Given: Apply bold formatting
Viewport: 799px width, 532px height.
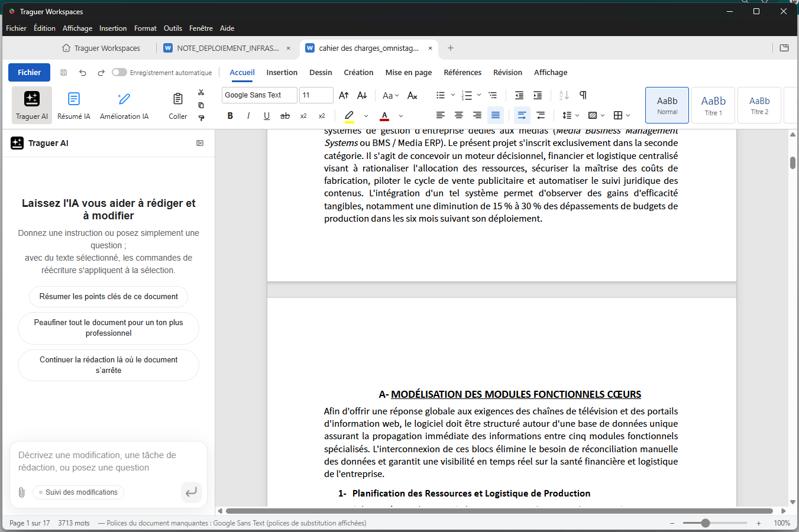Looking at the screenshot, I should click(x=230, y=116).
